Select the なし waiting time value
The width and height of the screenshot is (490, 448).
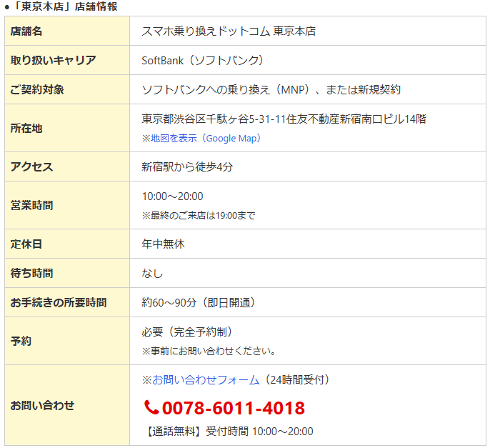coord(153,273)
